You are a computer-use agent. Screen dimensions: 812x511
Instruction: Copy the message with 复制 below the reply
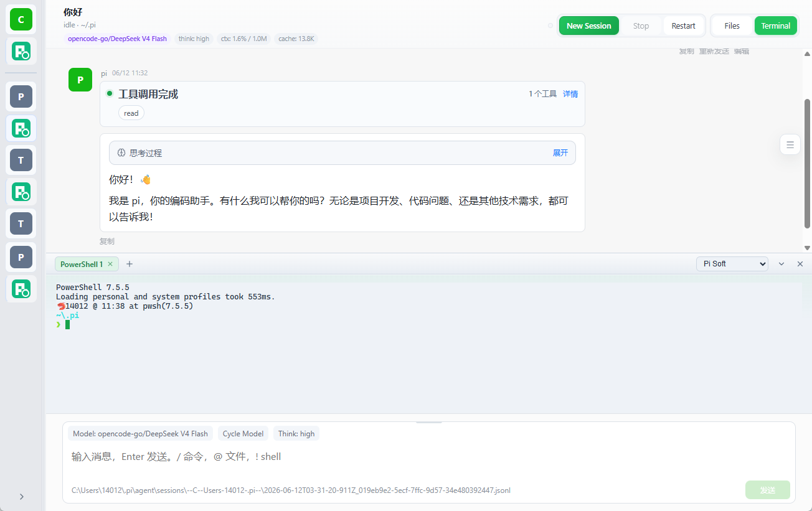pos(107,241)
